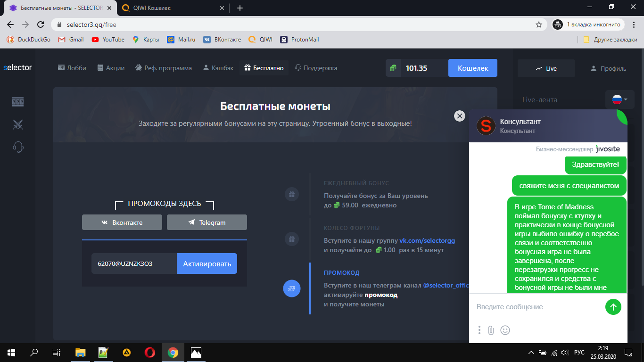
Task: Open the emoji picker in chat
Action: click(505, 330)
